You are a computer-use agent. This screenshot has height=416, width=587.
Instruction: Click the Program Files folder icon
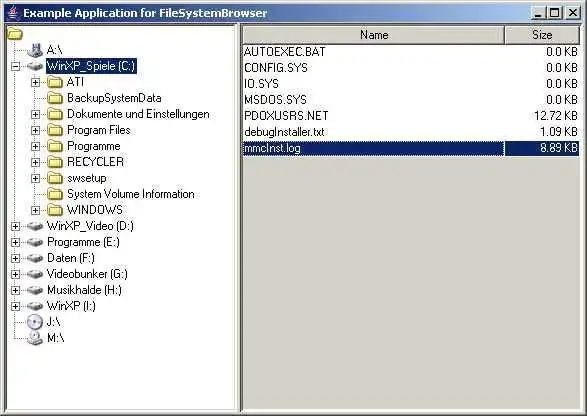[55, 130]
